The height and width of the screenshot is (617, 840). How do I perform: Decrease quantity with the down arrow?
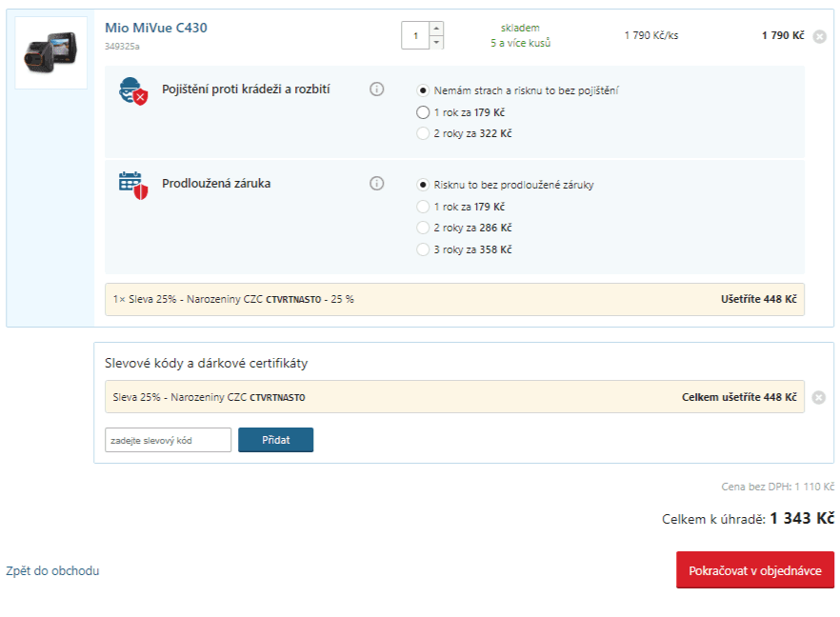(436, 42)
